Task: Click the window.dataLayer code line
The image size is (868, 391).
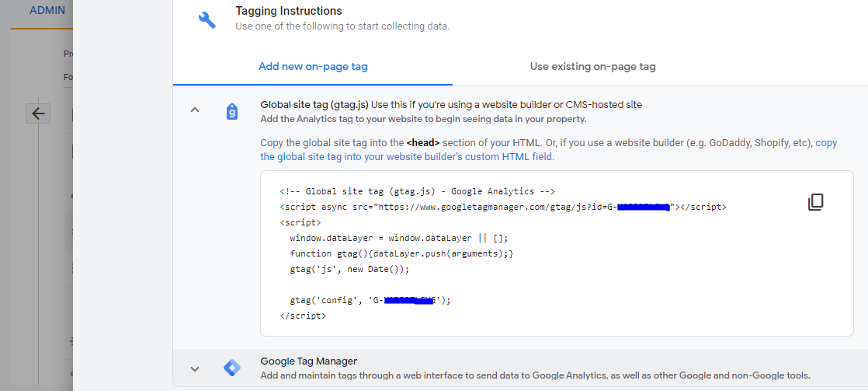Action: tap(398, 238)
